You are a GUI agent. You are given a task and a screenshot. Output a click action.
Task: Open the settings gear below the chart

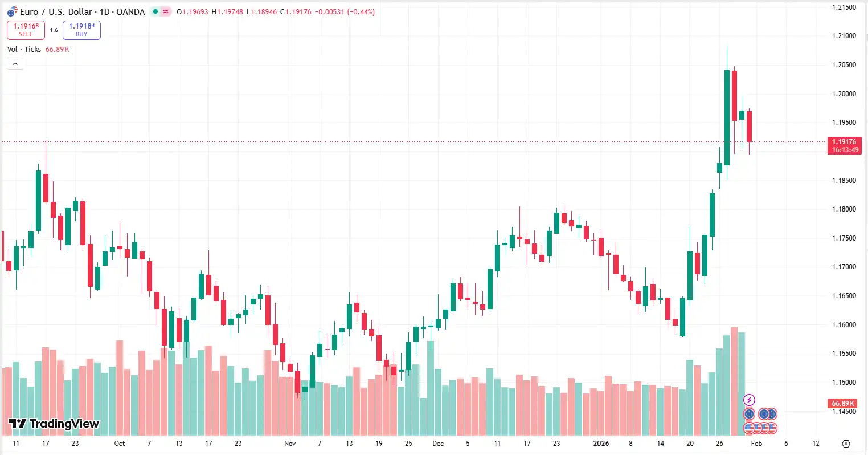coord(845,443)
